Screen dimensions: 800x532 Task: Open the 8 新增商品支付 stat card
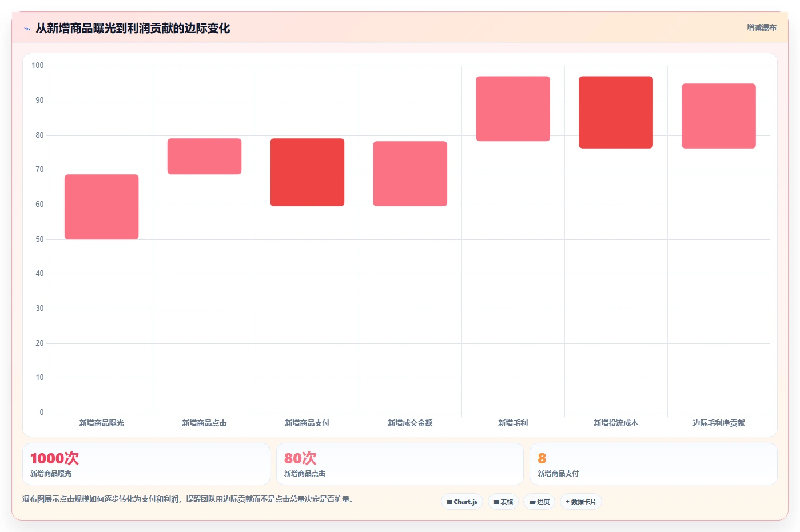coord(654,464)
